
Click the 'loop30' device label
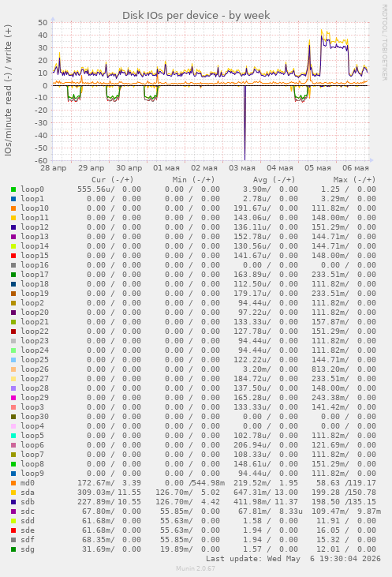(35, 417)
